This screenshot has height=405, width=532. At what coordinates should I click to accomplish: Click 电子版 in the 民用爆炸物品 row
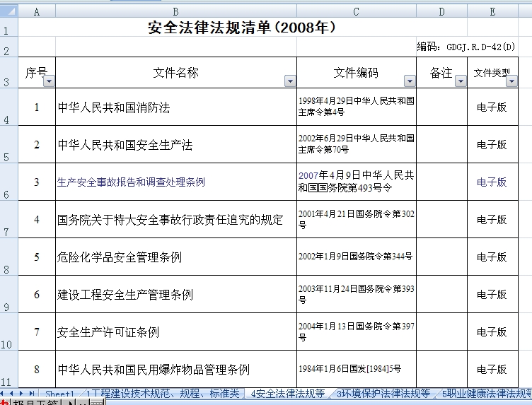[492, 369]
